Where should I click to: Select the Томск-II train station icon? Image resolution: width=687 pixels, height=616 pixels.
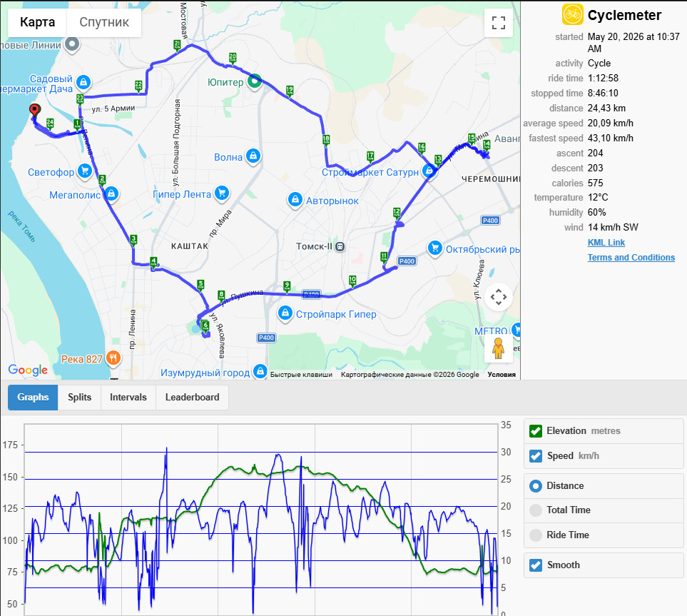pos(340,246)
